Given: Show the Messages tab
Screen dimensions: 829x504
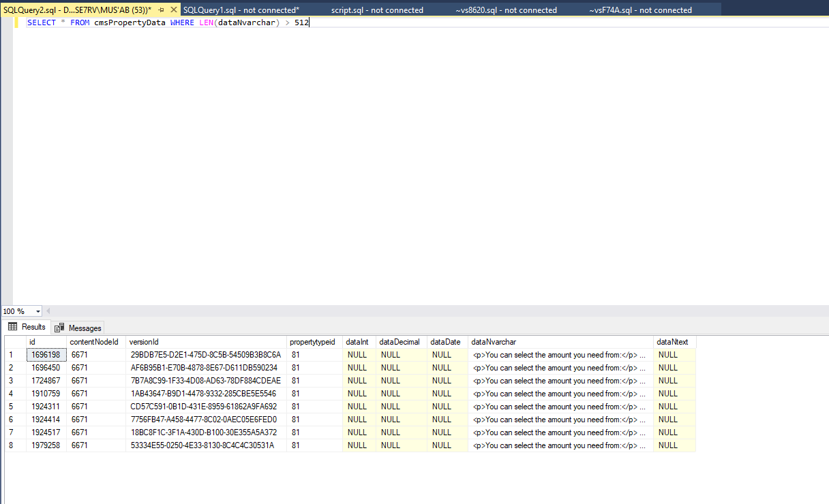Looking at the screenshot, I should coord(78,328).
